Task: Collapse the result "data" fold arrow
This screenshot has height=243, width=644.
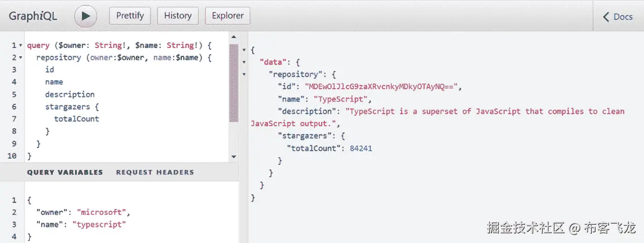Action: pos(244,62)
